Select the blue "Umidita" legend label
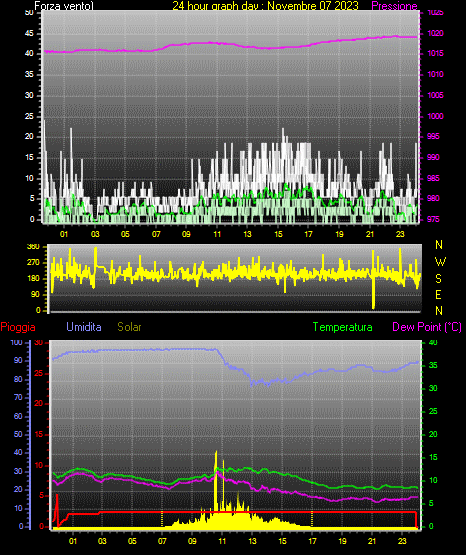 pos(84,327)
